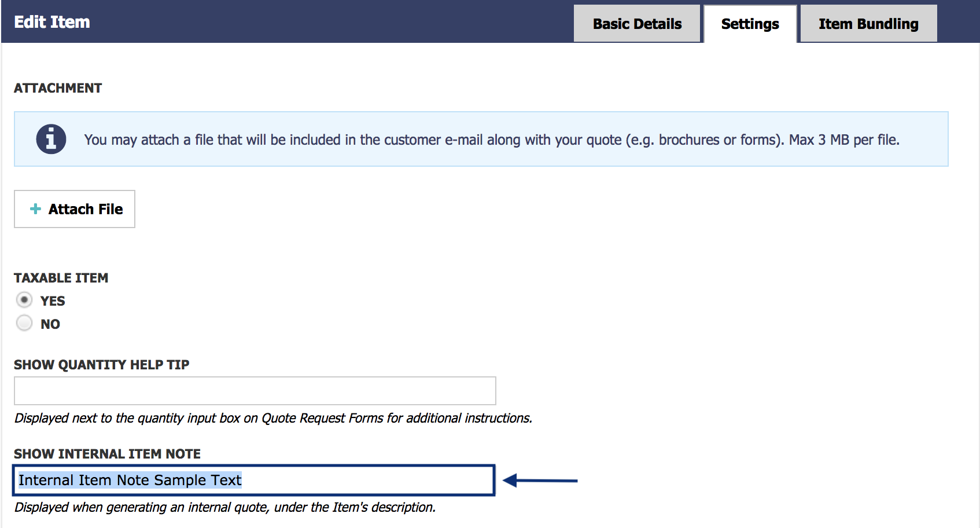Click the NO radio label text
This screenshot has height=528, width=980.
click(x=50, y=324)
